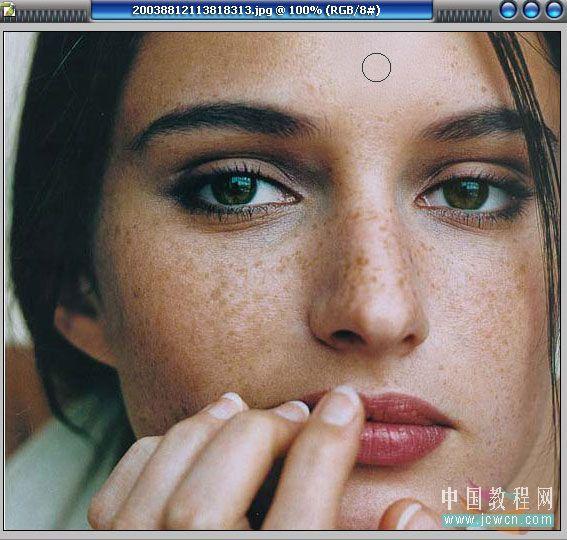Click the www.jcwcn.com watermark text
The width and height of the screenshot is (567, 540).
[498, 520]
